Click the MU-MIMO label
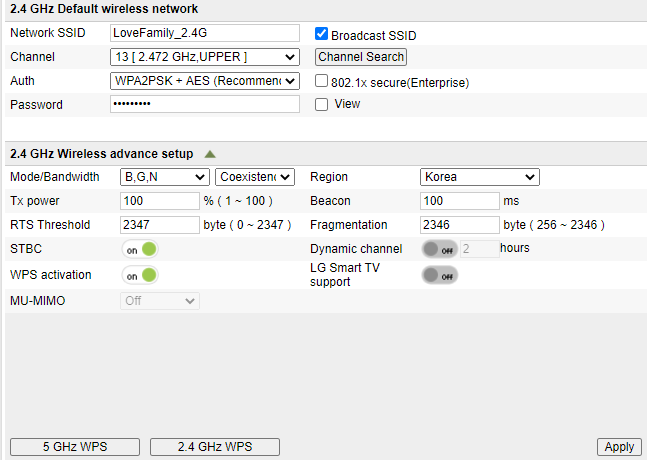 coord(38,301)
